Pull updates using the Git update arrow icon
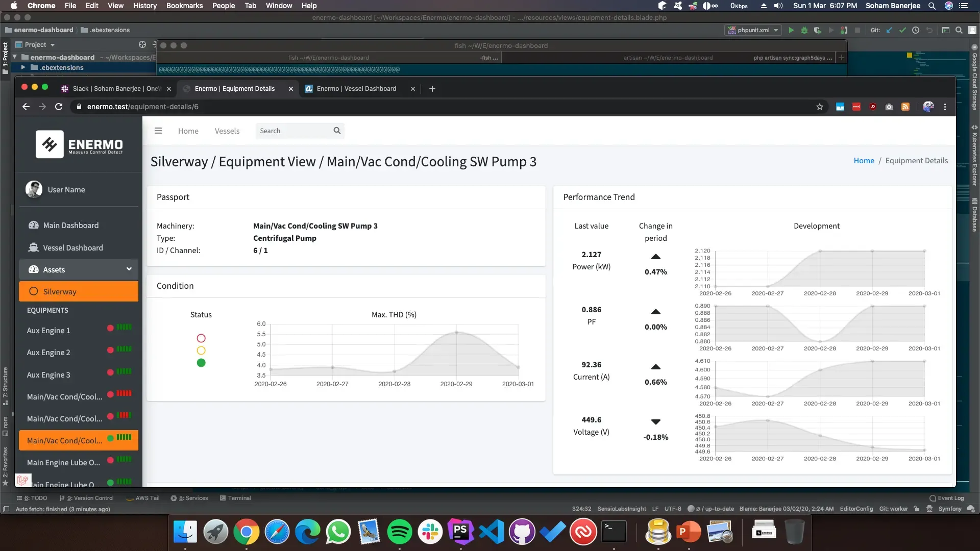Screen dimensions: 980x551 (x=889, y=30)
